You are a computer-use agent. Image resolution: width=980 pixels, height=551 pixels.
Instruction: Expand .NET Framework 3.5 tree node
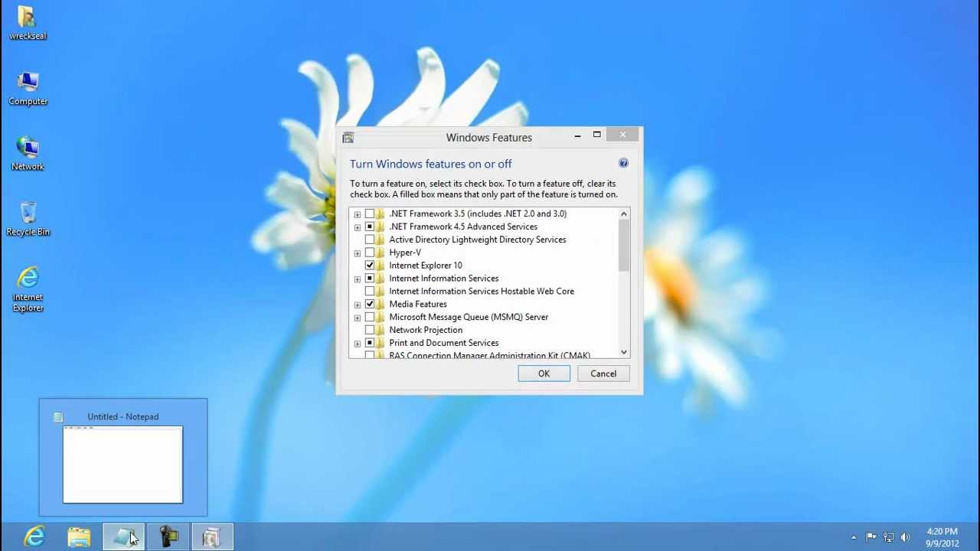(358, 214)
